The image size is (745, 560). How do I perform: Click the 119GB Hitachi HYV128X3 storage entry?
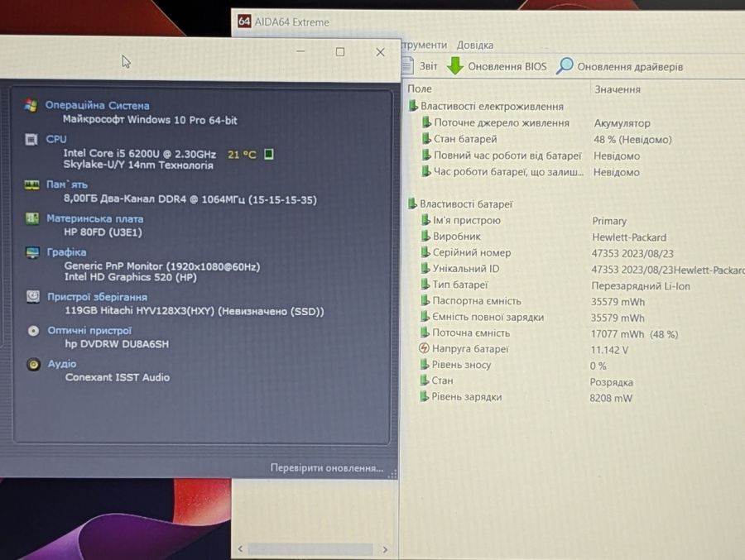pos(195,311)
